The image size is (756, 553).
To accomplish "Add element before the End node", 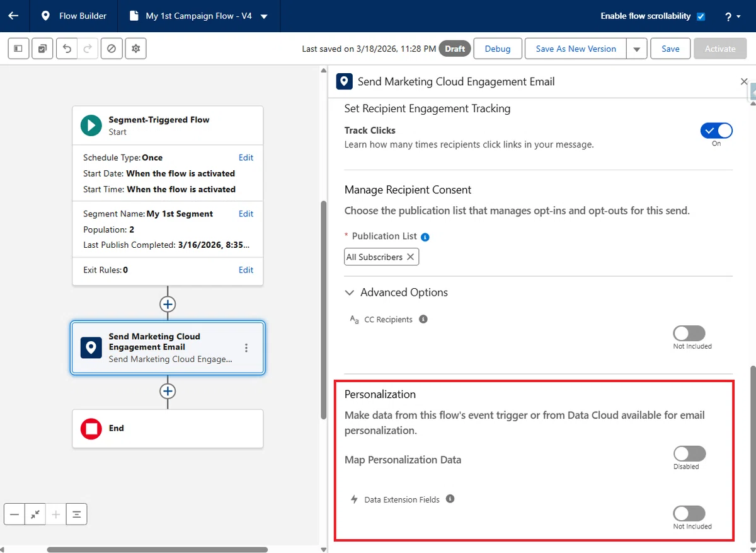I will [x=168, y=392].
